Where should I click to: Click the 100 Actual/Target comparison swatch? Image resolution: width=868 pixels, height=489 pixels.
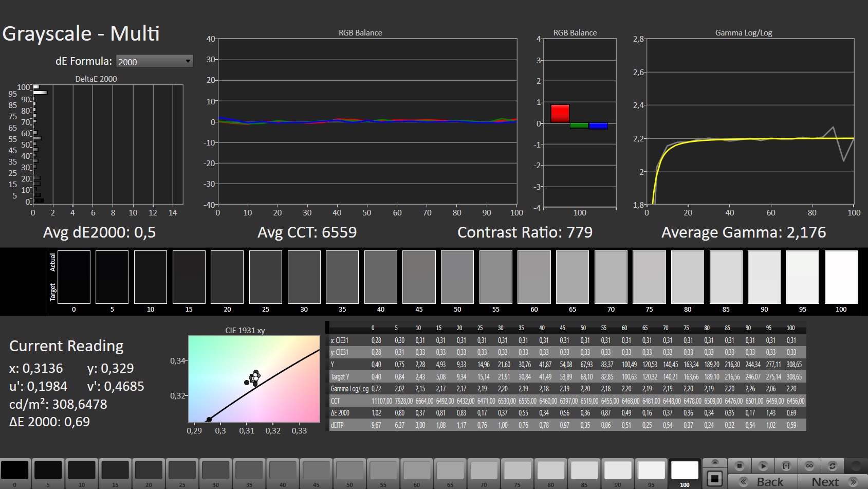click(x=841, y=277)
